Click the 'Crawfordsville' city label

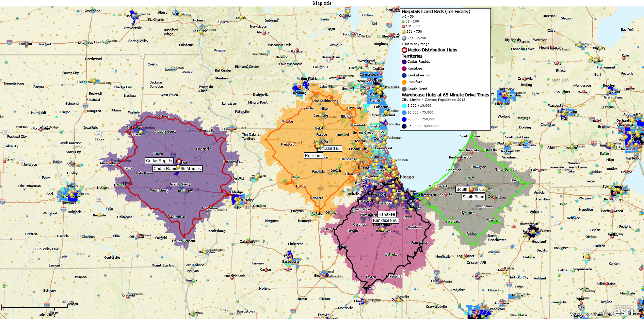(436, 307)
